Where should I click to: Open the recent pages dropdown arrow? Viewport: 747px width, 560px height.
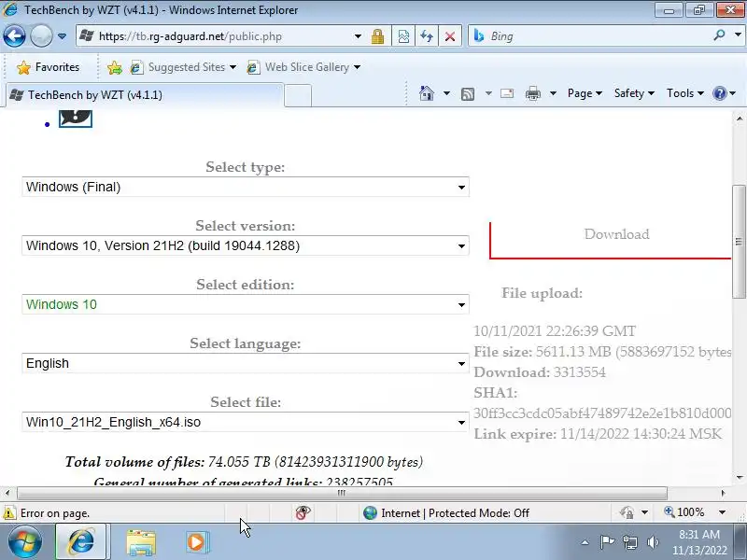[62, 36]
